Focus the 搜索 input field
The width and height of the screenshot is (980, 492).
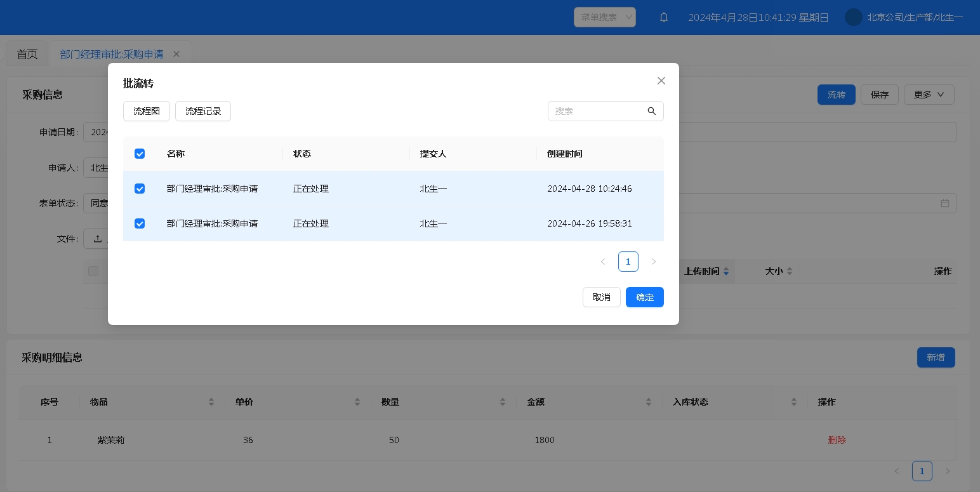[595, 111]
